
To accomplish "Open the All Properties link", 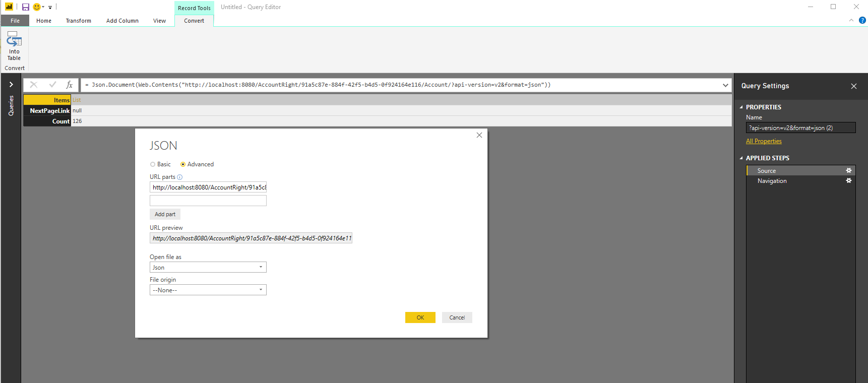I will 764,141.
